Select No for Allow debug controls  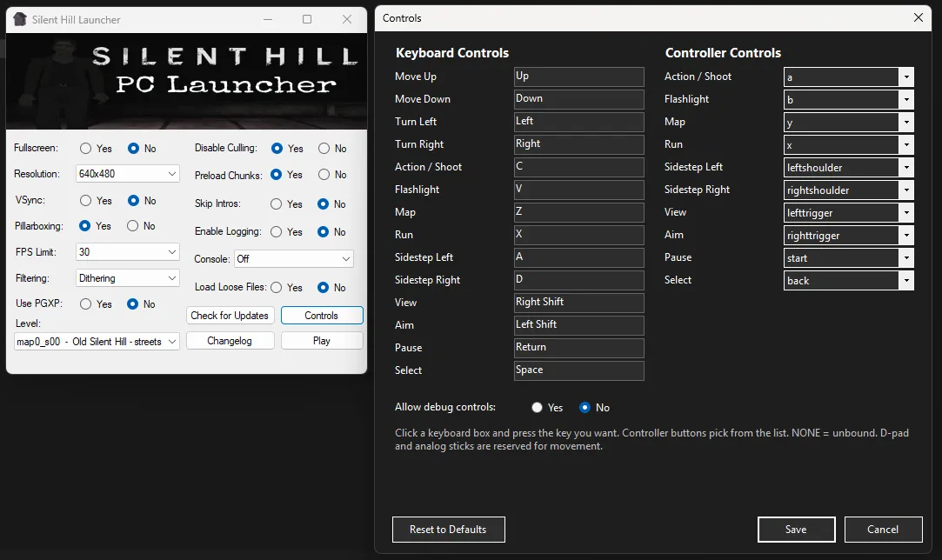pyautogui.click(x=585, y=407)
